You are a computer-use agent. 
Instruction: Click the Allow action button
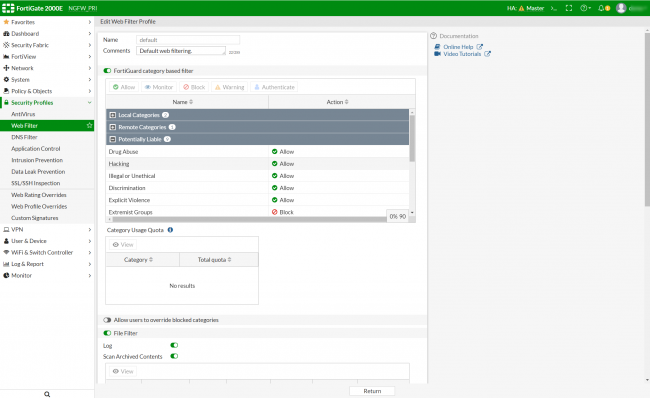coord(124,87)
